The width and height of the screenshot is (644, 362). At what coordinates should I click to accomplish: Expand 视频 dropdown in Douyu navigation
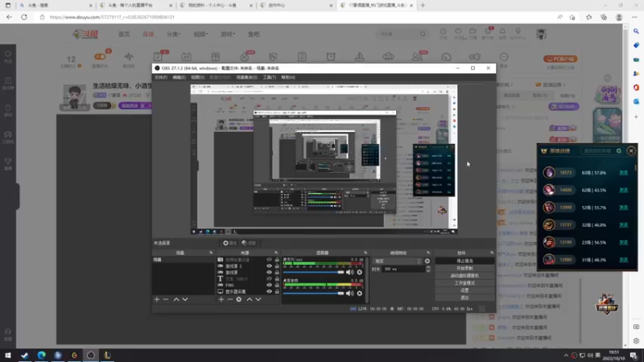tap(200, 34)
